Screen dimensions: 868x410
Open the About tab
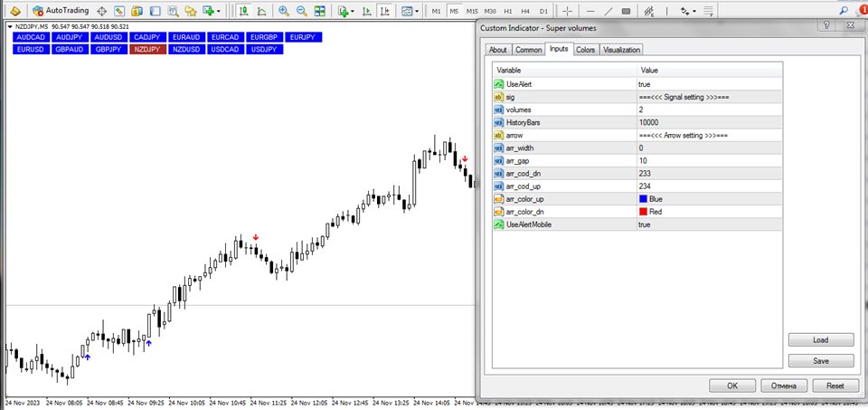pyautogui.click(x=497, y=50)
